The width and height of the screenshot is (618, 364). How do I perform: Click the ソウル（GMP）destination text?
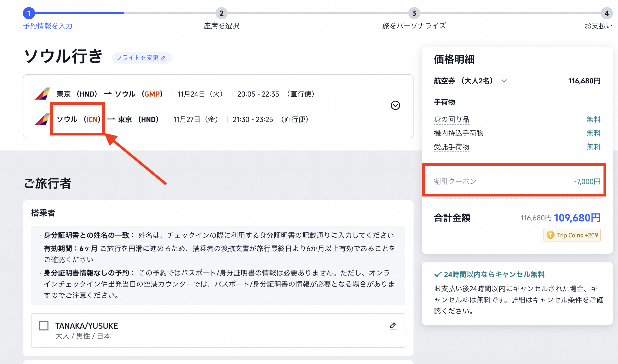pos(139,94)
